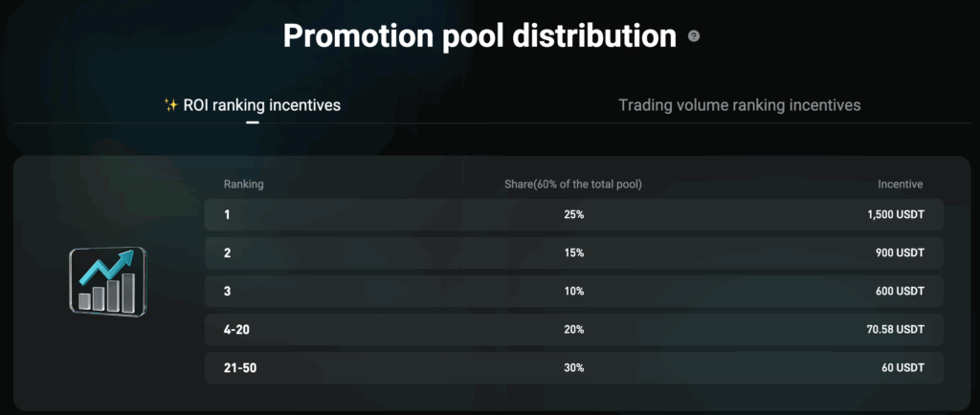980x415 pixels.
Task: Click the 25% share value for rank 1
Action: click(x=573, y=215)
